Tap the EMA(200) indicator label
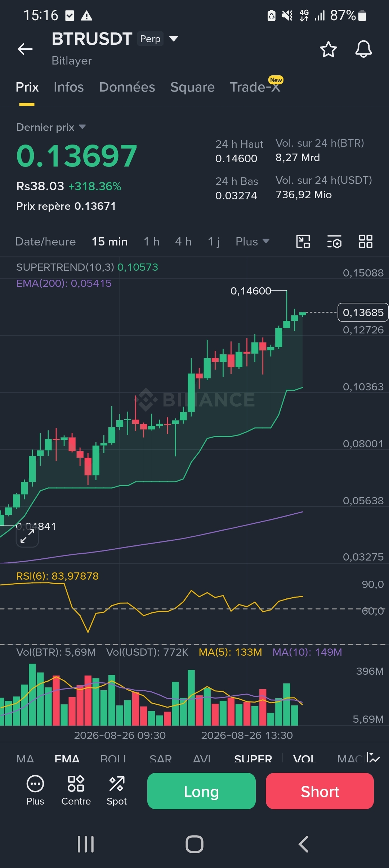Screen dimensions: 389x868 (x=64, y=283)
